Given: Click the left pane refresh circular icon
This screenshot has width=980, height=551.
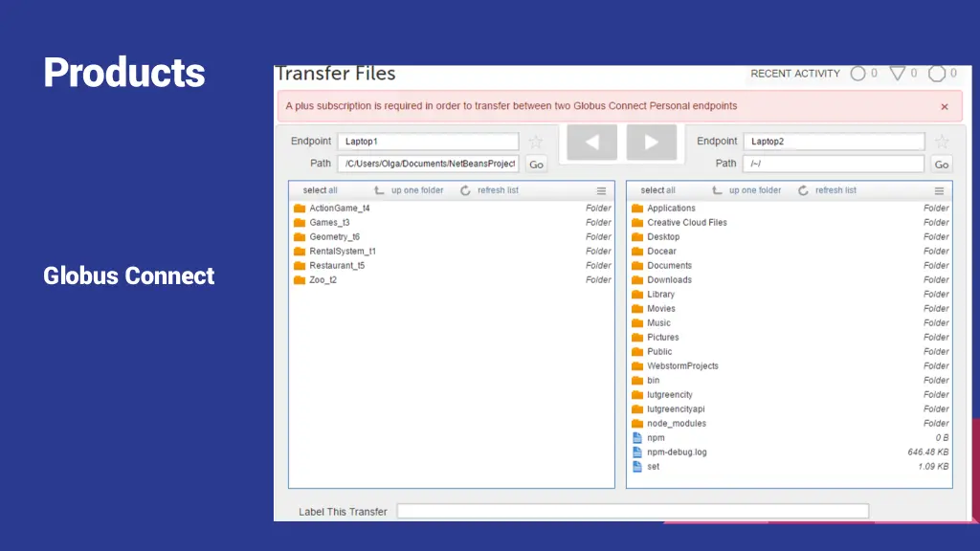Looking at the screenshot, I should point(465,190).
